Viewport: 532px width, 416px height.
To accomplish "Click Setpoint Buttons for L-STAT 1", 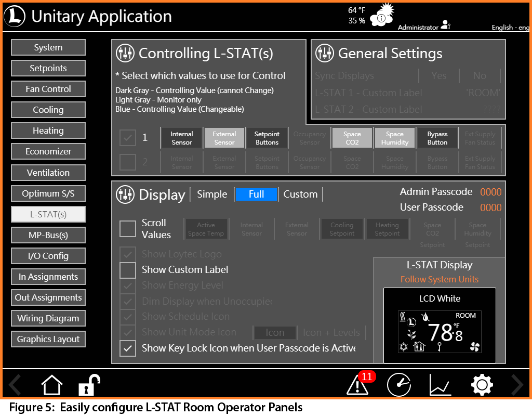I will pos(267,138).
